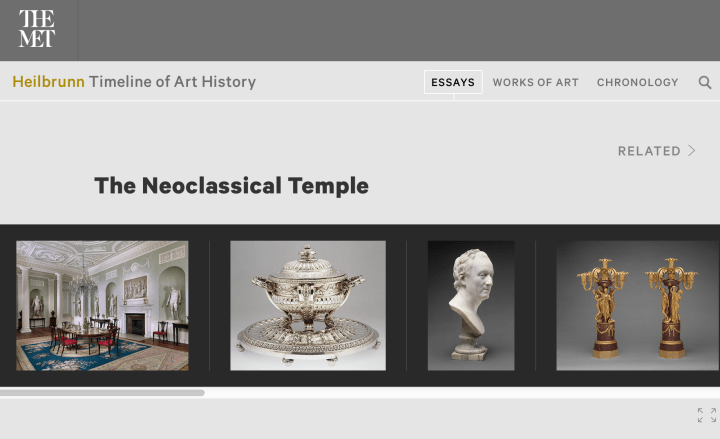Click The Met logo

pos(37,28)
